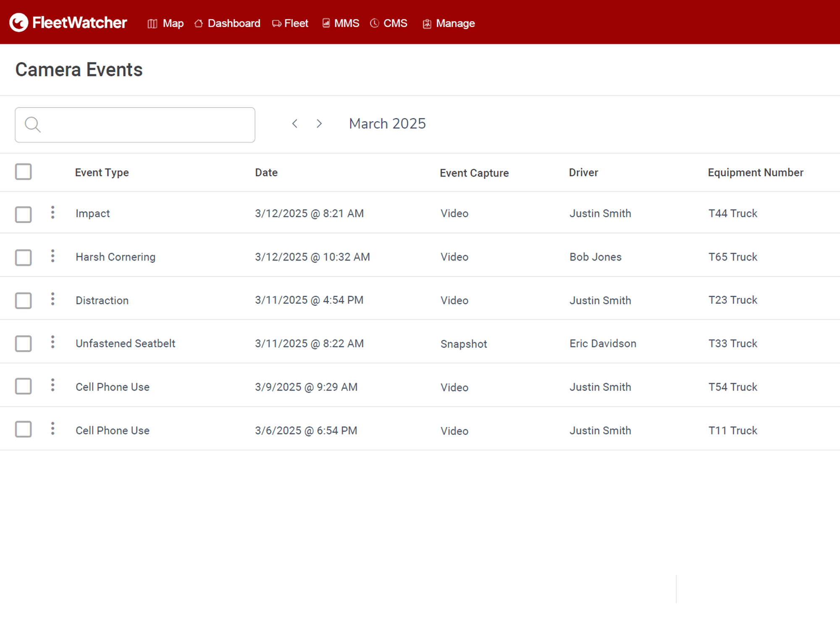840x630 pixels.
Task: Open three-dot menu for Distraction event
Action: point(52,299)
